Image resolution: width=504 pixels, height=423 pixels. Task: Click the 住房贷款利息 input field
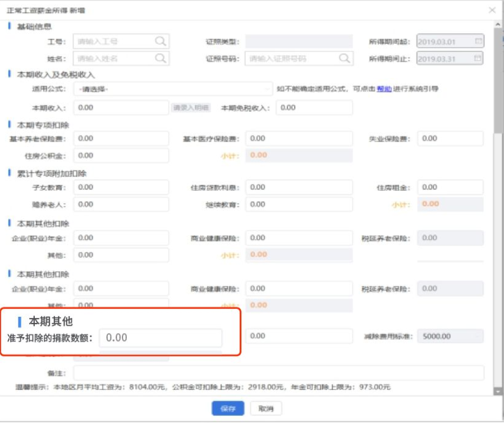pyautogui.click(x=299, y=187)
